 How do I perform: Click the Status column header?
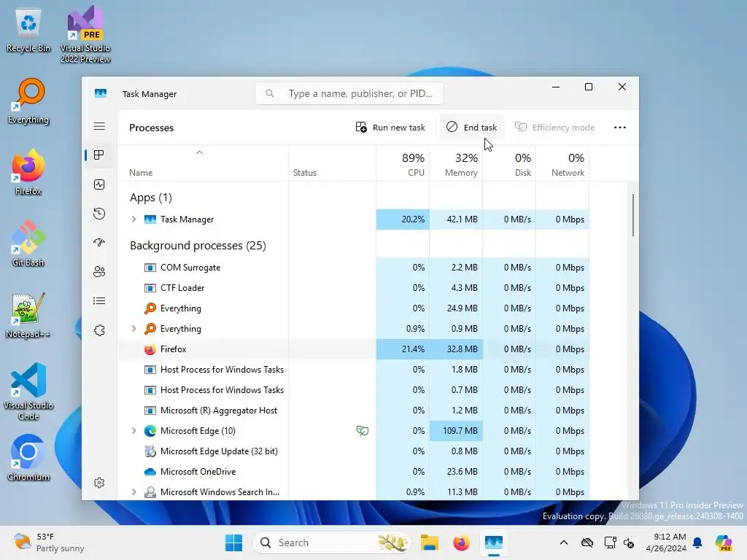[x=333, y=164]
